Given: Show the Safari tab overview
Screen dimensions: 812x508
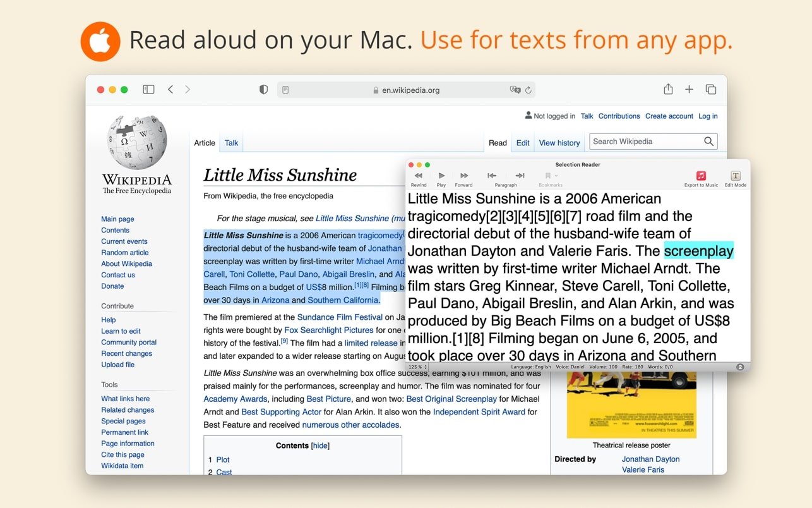Looking at the screenshot, I should (x=710, y=90).
